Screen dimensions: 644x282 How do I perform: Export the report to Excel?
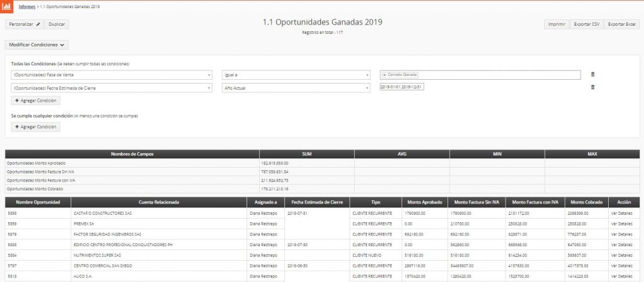(x=622, y=24)
